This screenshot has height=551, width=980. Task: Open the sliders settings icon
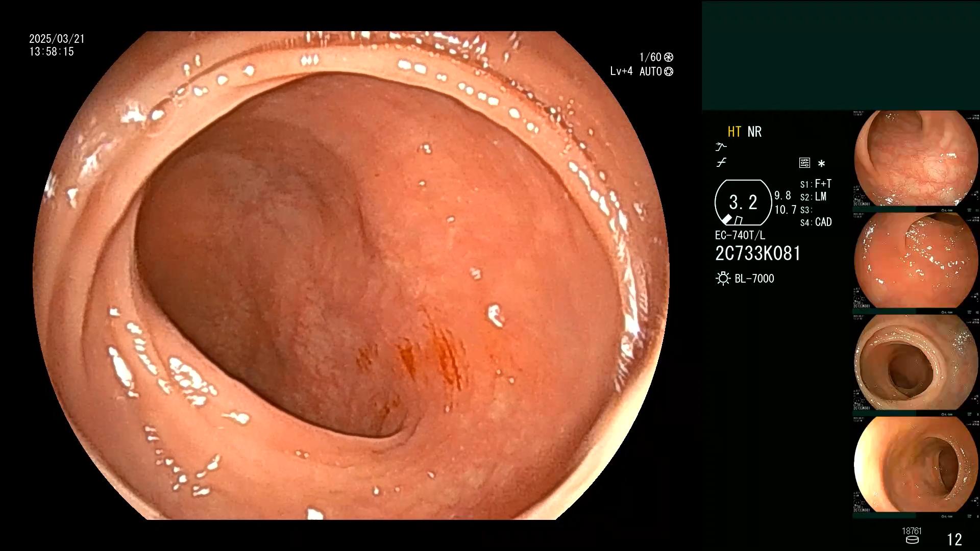tap(804, 163)
